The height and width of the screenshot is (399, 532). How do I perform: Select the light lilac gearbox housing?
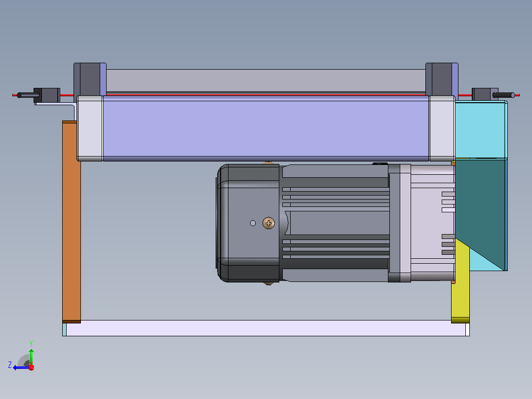click(x=433, y=223)
